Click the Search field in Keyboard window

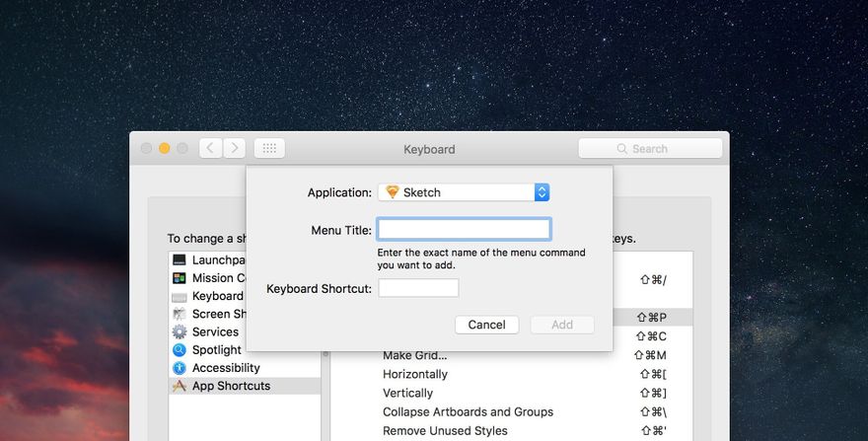[x=650, y=148]
